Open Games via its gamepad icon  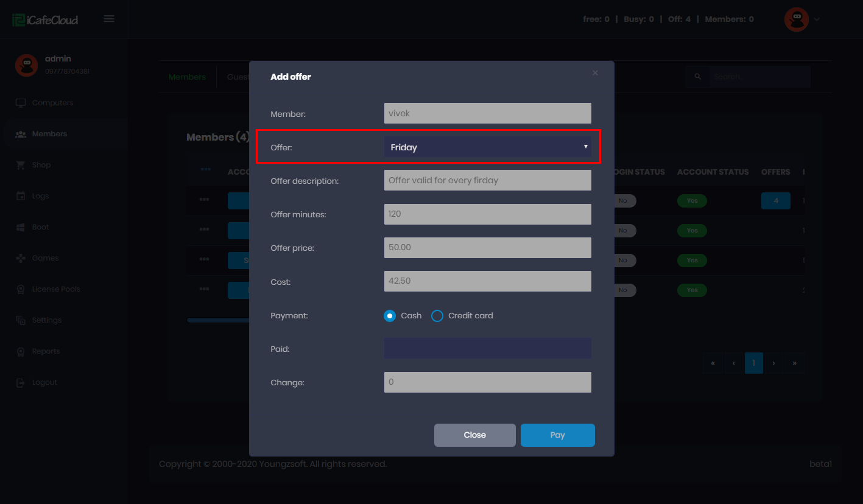click(21, 258)
